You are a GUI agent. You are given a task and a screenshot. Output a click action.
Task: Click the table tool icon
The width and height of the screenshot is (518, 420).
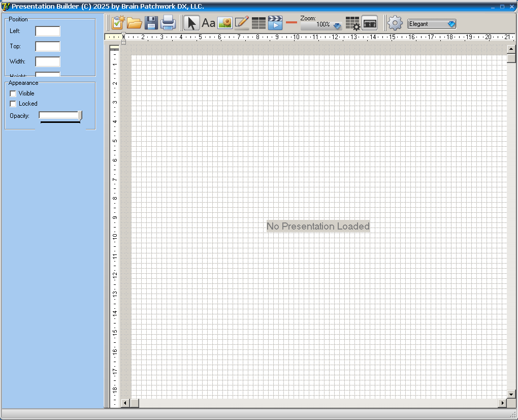pos(258,23)
